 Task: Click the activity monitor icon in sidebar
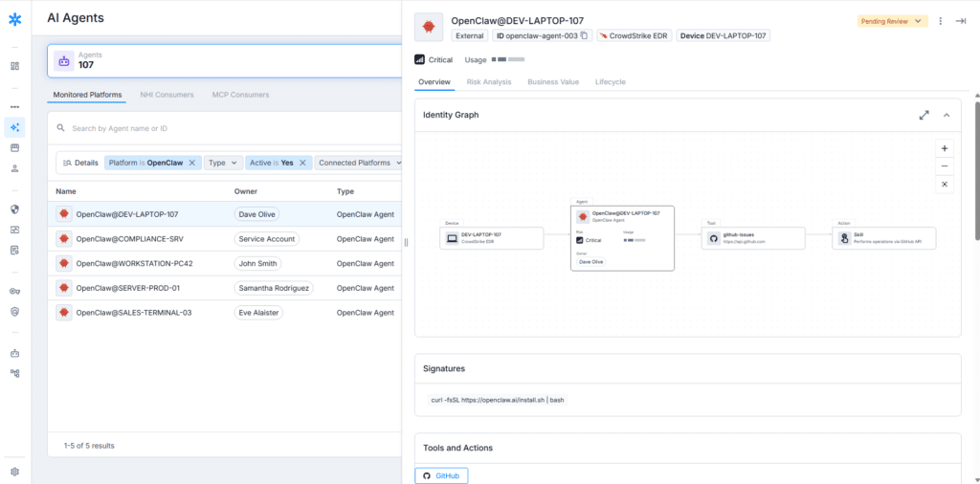tap(15, 230)
